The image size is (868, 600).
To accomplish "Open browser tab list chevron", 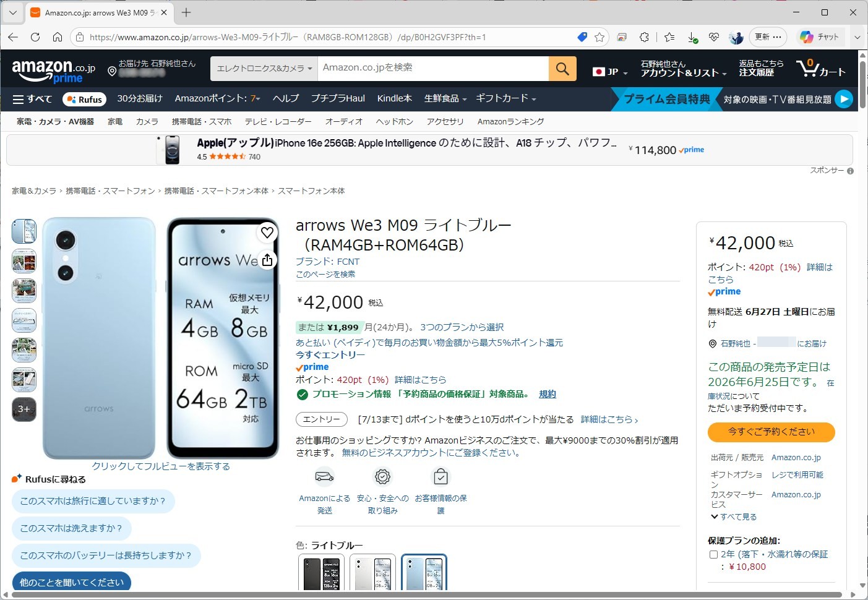I will pos(12,12).
